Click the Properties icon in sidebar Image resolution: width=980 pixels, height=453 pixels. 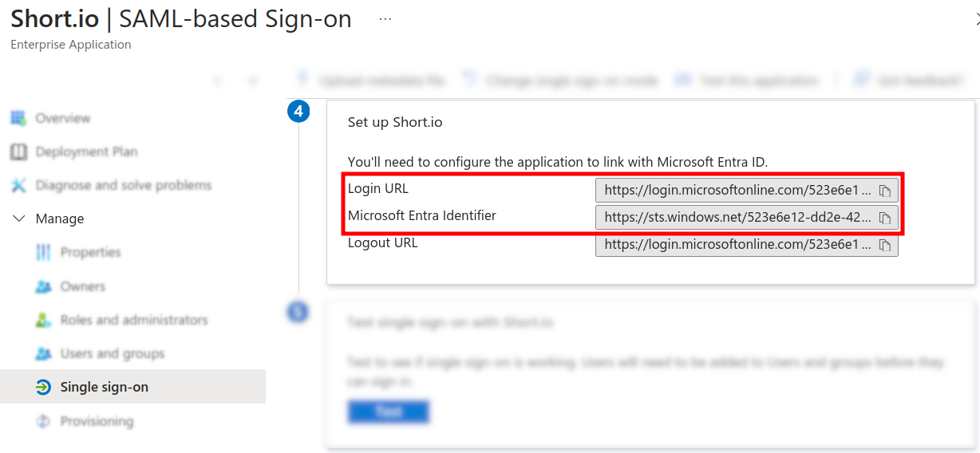(x=43, y=252)
